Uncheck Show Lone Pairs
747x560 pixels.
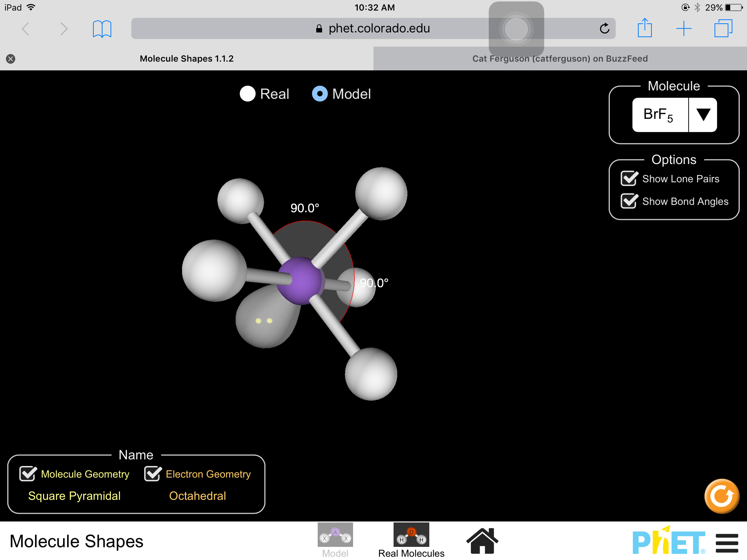[x=629, y=179]
